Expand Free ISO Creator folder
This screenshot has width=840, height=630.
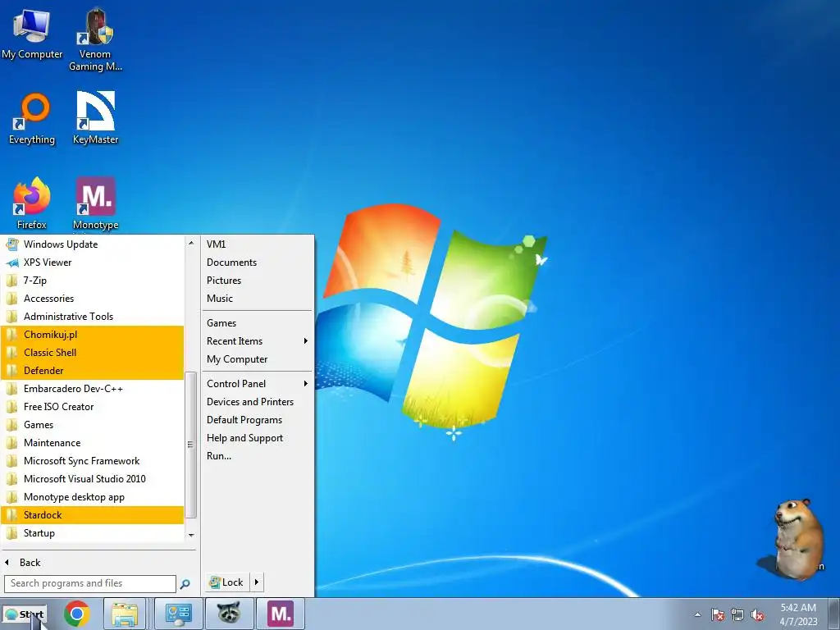point(93,407)
